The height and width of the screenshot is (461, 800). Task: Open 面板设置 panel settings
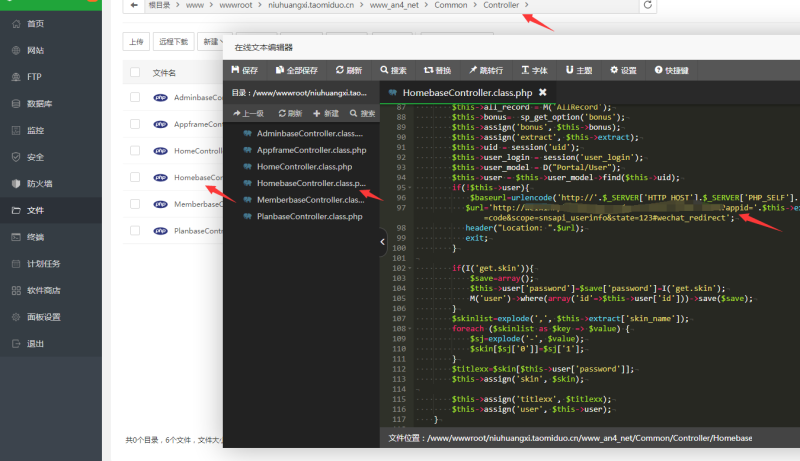[43, 317]
